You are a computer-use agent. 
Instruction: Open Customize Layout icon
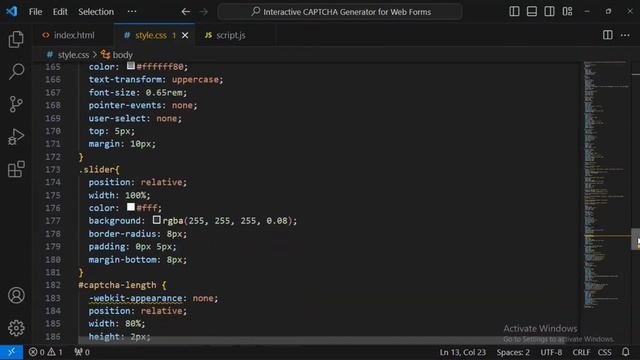[x=567, y=11]
